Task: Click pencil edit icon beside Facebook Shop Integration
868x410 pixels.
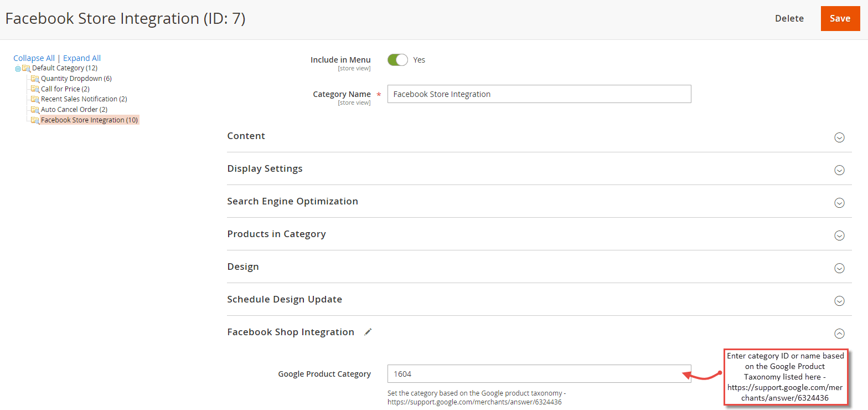Action: click(x=368, y=332)
